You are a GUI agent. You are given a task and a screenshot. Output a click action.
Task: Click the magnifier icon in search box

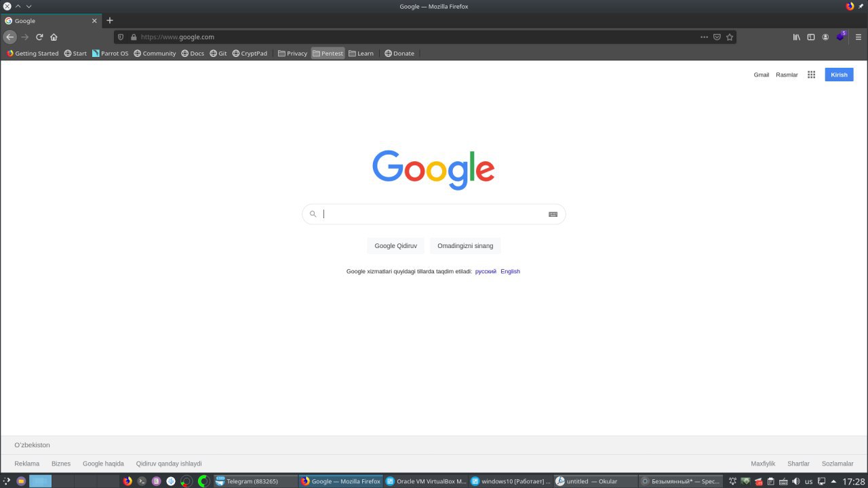[313, 214]
